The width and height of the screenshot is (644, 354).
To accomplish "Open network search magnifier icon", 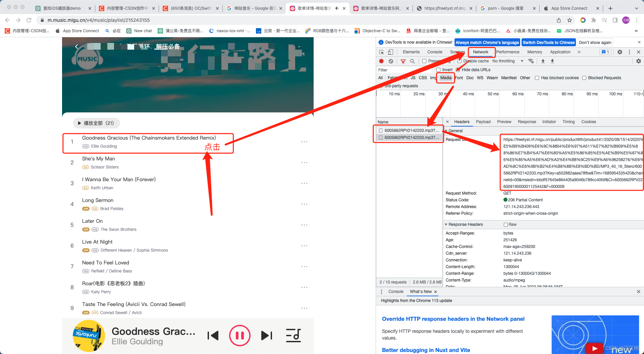I will pos(413,61).
